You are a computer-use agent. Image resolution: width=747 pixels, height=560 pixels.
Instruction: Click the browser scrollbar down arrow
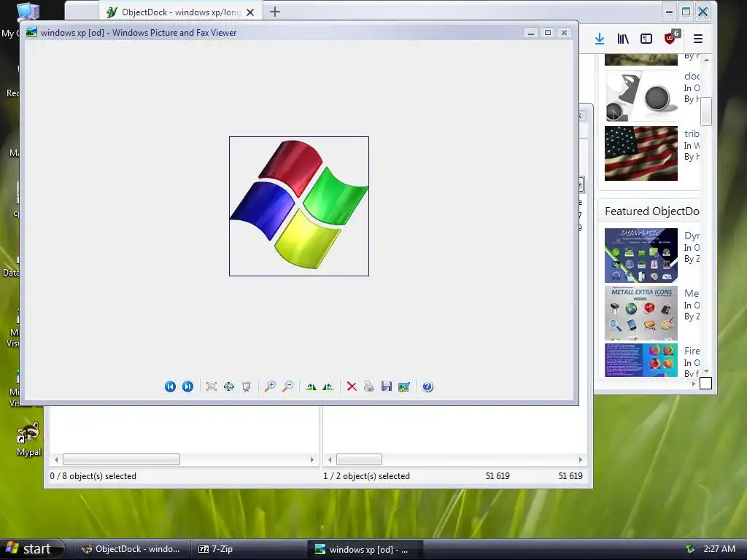[706, 371]
